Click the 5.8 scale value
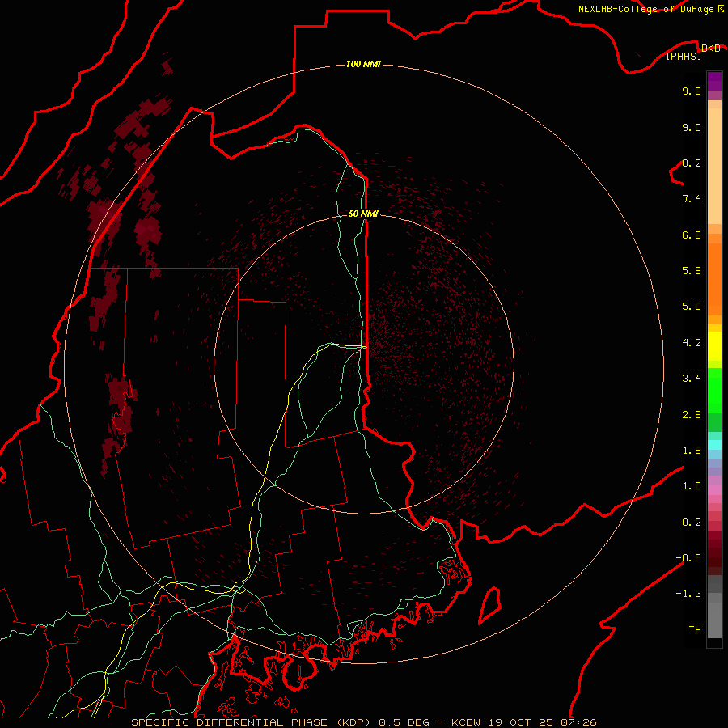The image size is (728, 728). pyautogui.click(x=692, y=271)
